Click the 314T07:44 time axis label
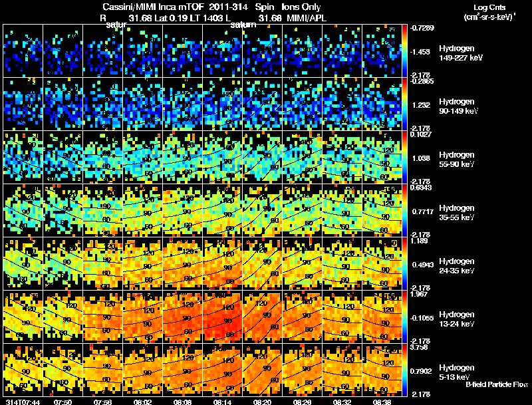Screen dimensions: 532x405 [x=23, y=402]
